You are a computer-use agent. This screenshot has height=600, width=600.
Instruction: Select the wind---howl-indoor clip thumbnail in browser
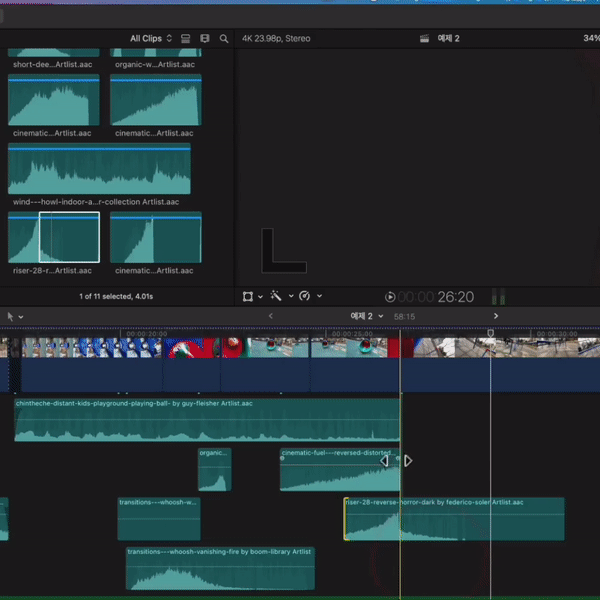pos(99,169)
